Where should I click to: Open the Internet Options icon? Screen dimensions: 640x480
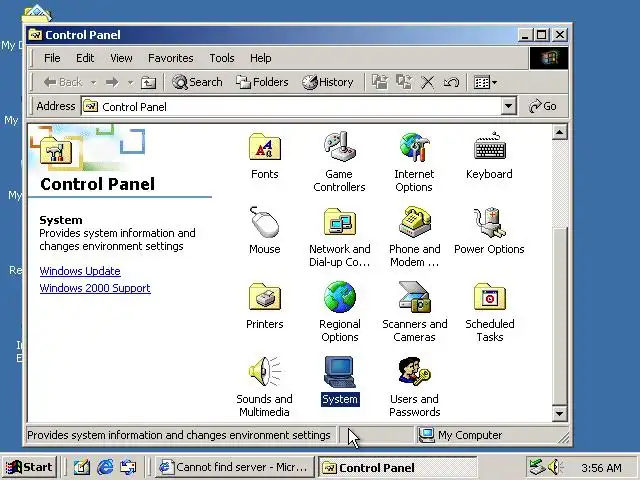414,147
